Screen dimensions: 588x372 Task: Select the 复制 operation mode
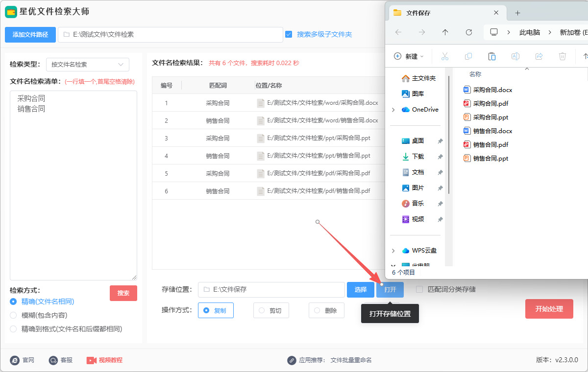[x=216, y=310]
